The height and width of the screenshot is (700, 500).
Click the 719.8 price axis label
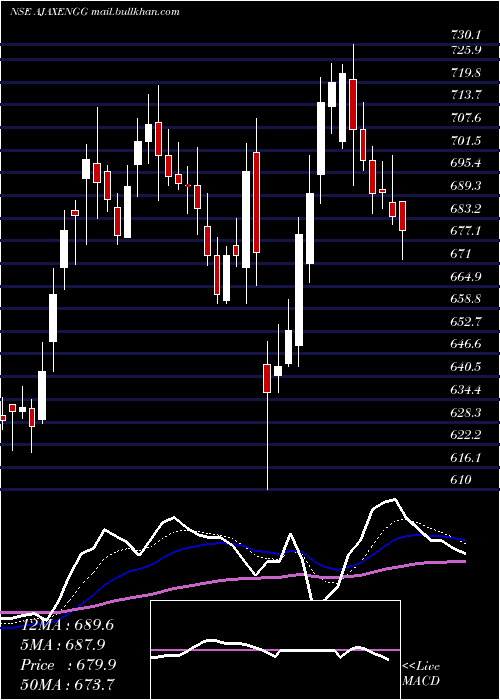pyautogui.click(x=466, y=72)
